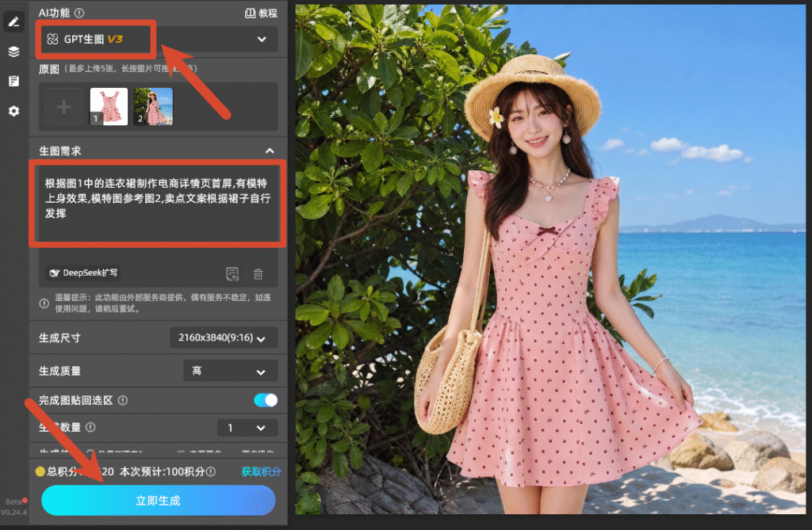Click the info icon beside AI功能
The width and height of the screenshot is (812, 530).
tap(79, 13)
